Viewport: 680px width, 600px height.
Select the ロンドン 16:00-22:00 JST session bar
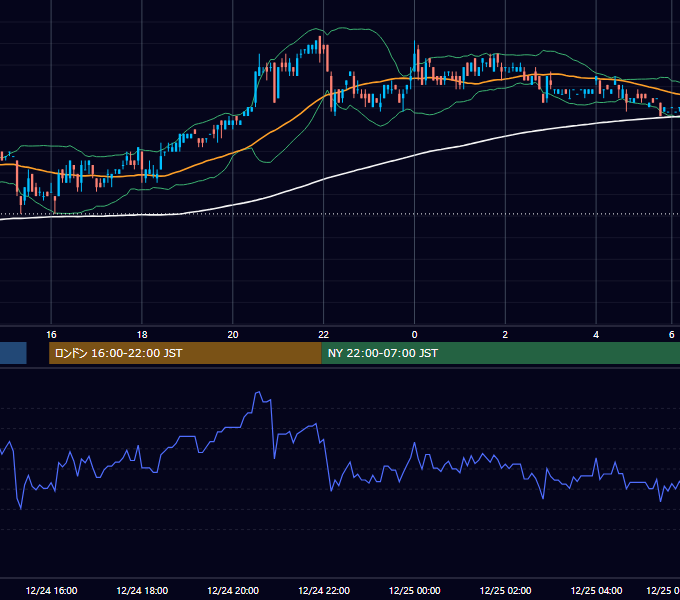[x=185, y=353]
